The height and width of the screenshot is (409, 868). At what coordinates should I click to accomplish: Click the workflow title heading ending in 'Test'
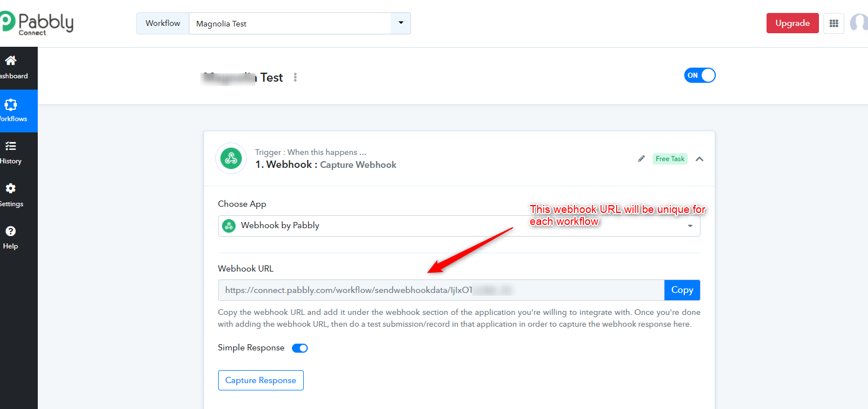click(243, 78)
